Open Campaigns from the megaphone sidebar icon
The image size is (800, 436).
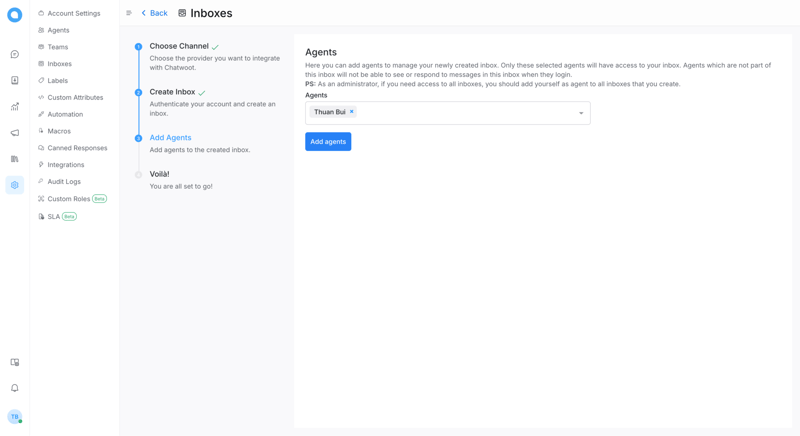pos(15,133)
